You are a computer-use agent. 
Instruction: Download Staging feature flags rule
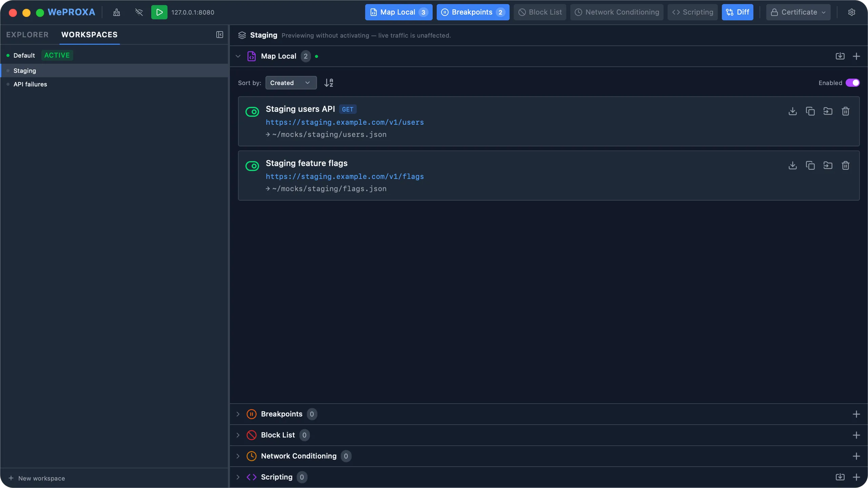pyautogui.click(x=792, y=165)
